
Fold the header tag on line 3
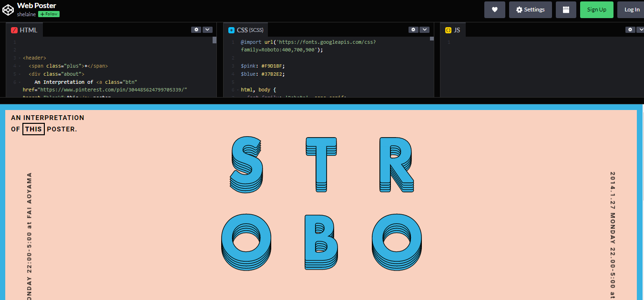tap(19, 58)
